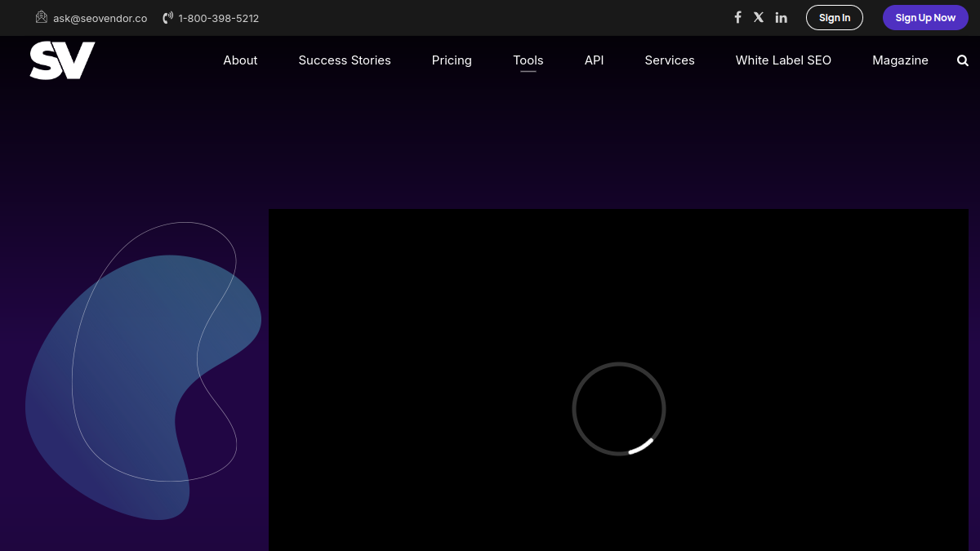
Task: Open the site search magnifier icon
Action: click(x=963, y=60)
